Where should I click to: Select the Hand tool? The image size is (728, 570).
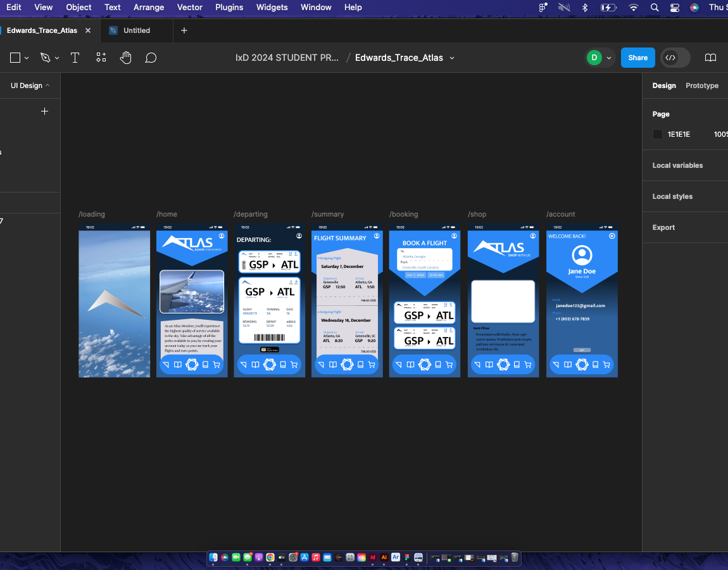click(126, 58)
